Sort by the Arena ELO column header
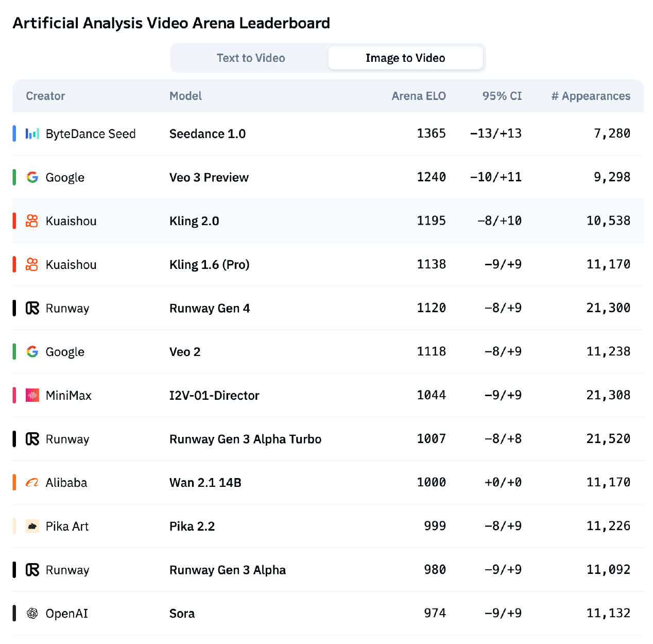The image size is (653, 644). coord(419,96)
